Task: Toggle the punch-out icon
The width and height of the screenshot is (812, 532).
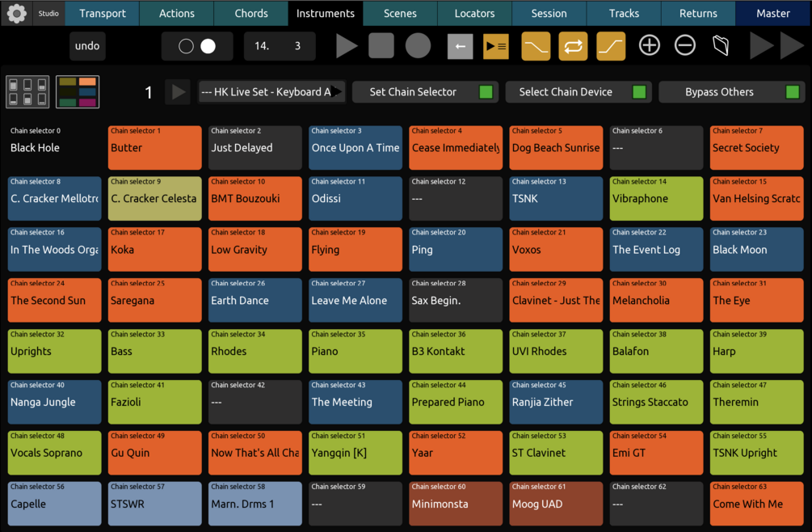Action: [x=611, y=46]
